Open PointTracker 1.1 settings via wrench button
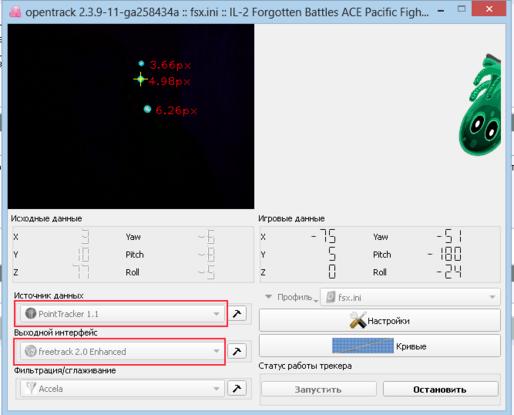This screenshot has height=415, width=514. (x=237, y=313)
